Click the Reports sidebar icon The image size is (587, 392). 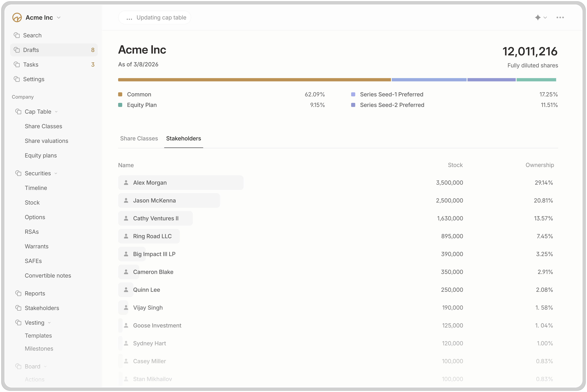coord(18,293)
